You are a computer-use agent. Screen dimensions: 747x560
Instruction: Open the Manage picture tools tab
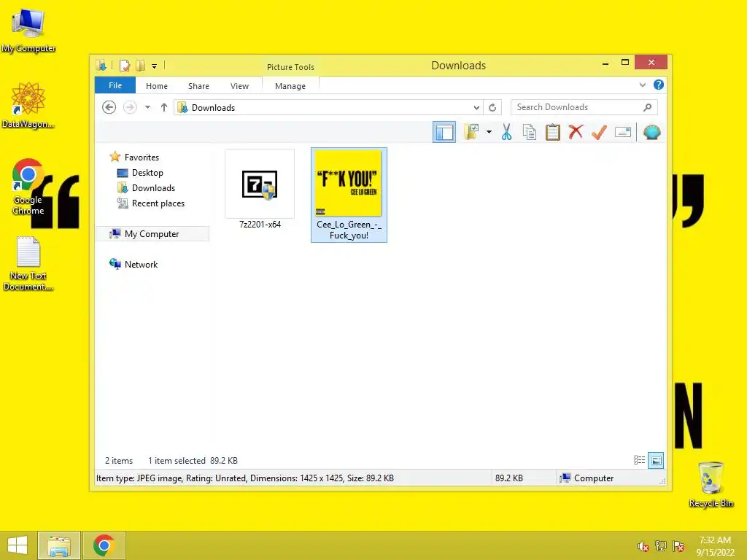[290, 86]
